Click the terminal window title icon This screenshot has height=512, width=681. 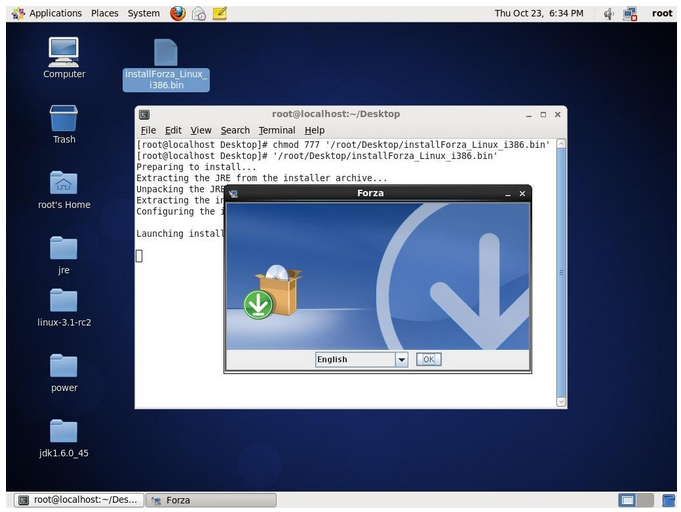(144, 115)
